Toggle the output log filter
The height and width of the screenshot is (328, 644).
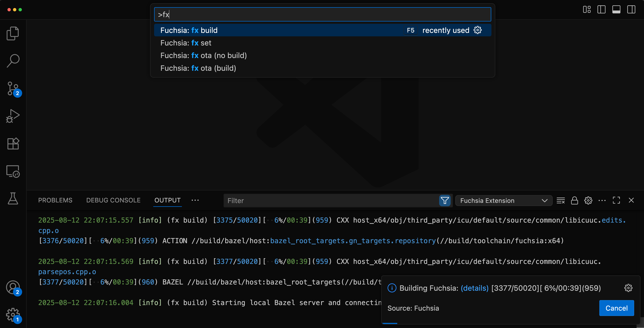[445, 200]
